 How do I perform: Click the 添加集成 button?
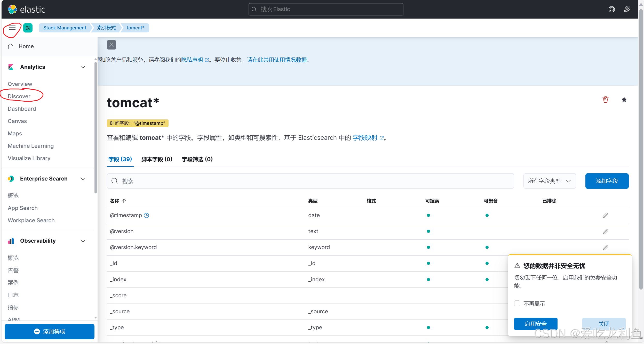click(x=50, y=332)
